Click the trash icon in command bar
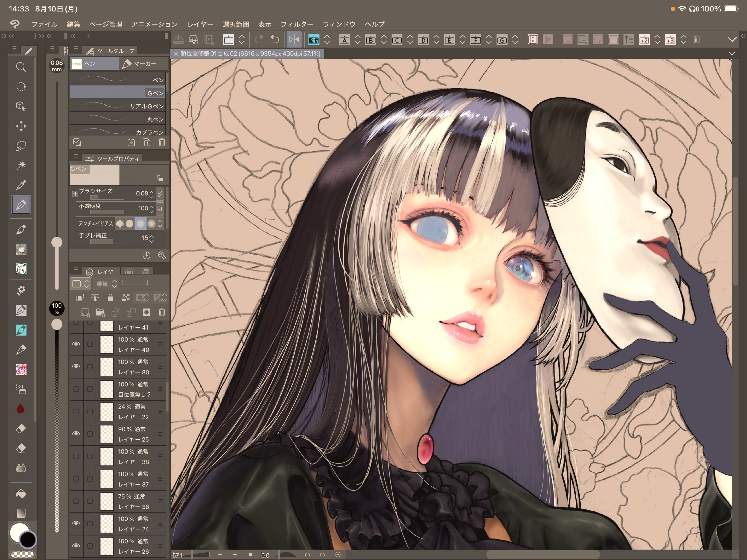Screen dimensions: 747x560 point(696,40)
